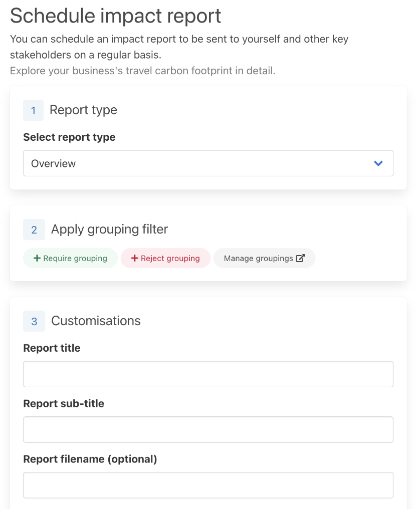Click the "Report filename (optional)" label

[x=90, y=459]
